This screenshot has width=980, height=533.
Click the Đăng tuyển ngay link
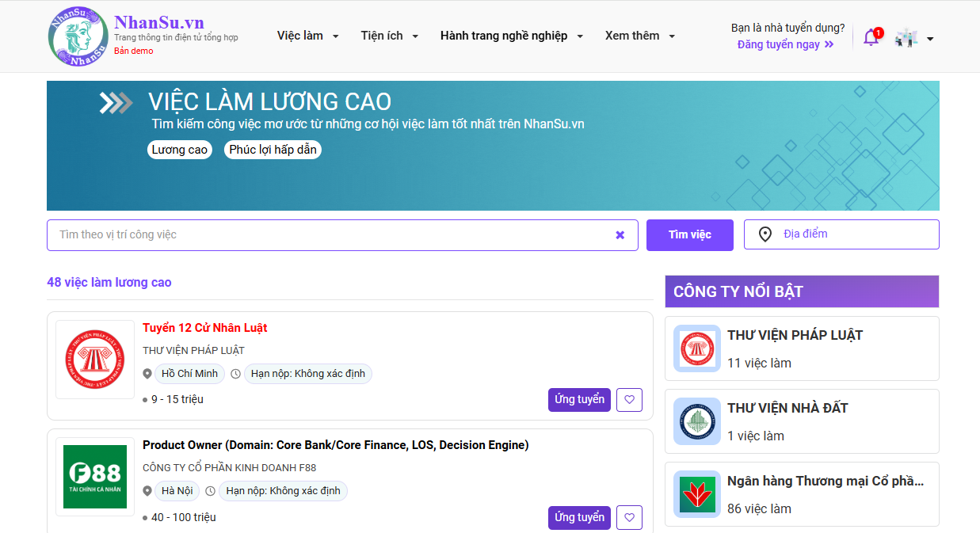785,44
